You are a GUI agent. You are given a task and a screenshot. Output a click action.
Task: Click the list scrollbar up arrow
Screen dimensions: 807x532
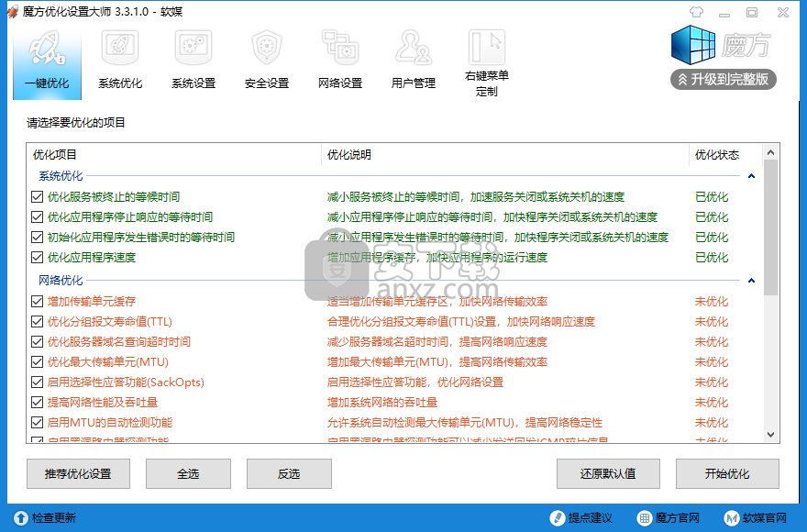[x=770, y=152]
